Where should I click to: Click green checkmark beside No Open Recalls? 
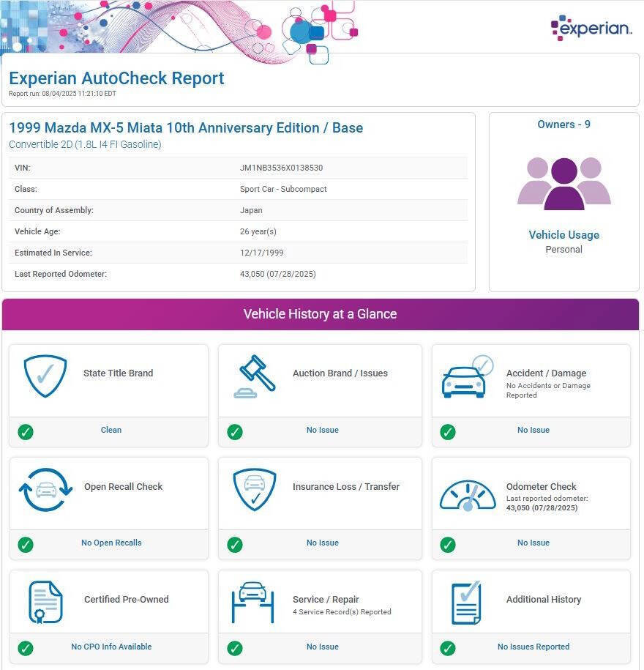click(26, 544)
